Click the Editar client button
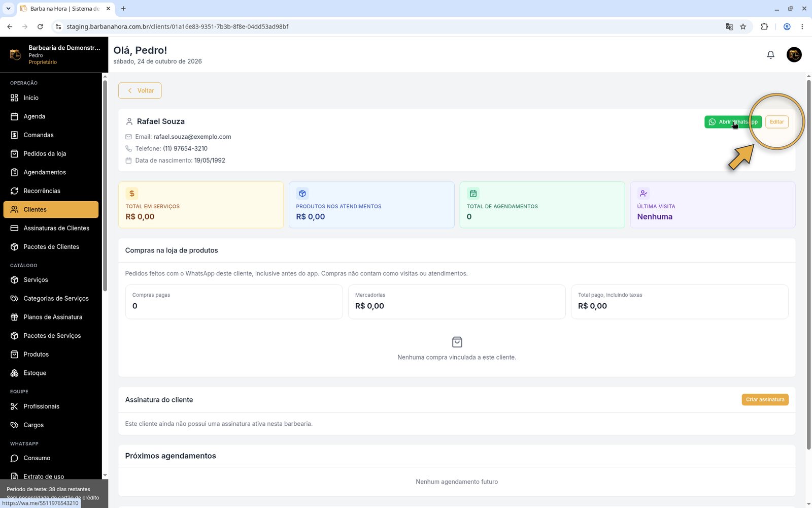The image size is (812, 508). click(x=776, y=122)
